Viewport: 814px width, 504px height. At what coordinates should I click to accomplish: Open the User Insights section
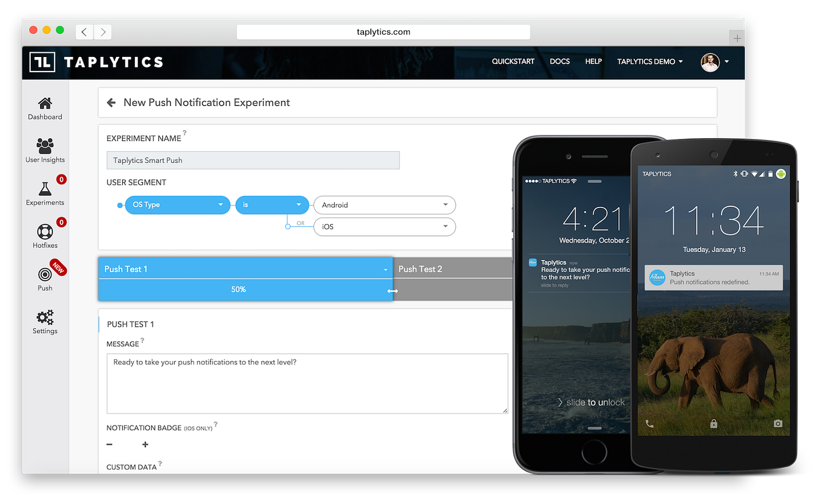(x=45, y=148)
